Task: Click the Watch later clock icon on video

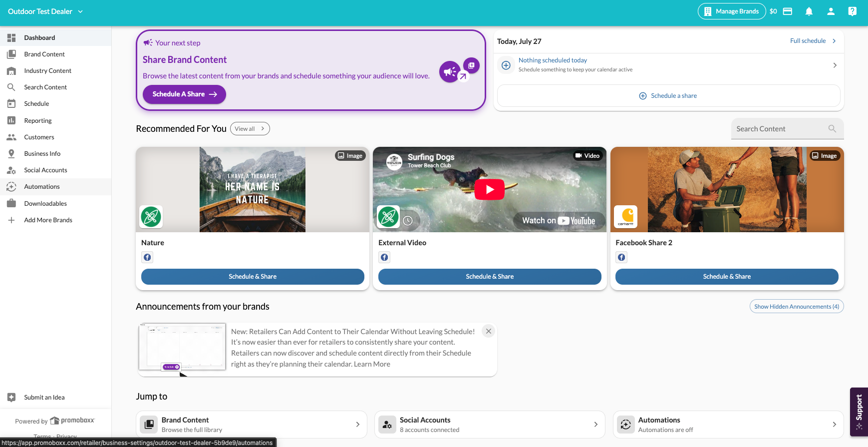Action: click(x=408, y=220)
